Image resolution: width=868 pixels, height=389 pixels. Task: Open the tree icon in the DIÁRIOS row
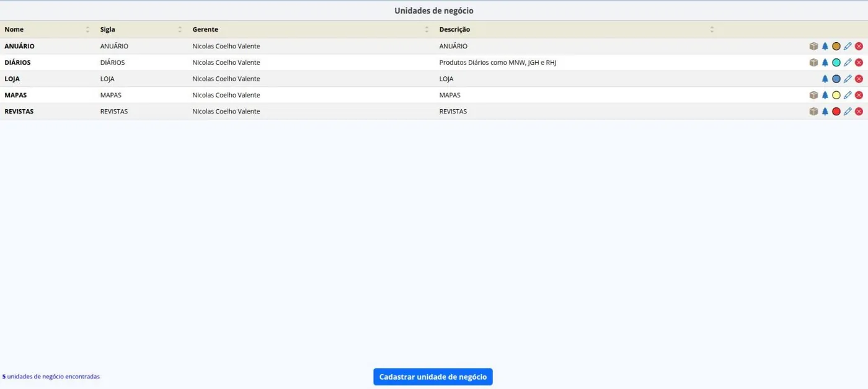point(825,62)
